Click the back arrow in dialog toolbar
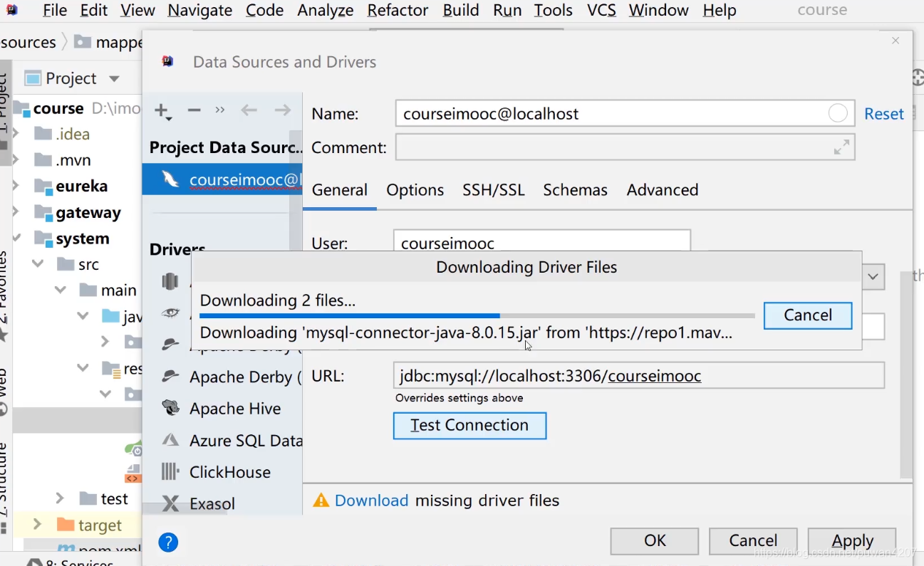Viewport: 924px width, 566px height. pos(249,110)
